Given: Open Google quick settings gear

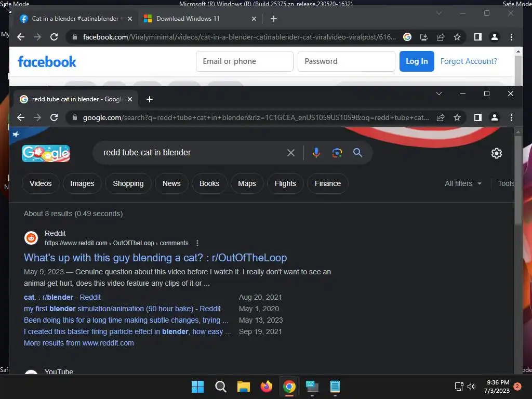Looking at the screenshot, I should [496, 153].
